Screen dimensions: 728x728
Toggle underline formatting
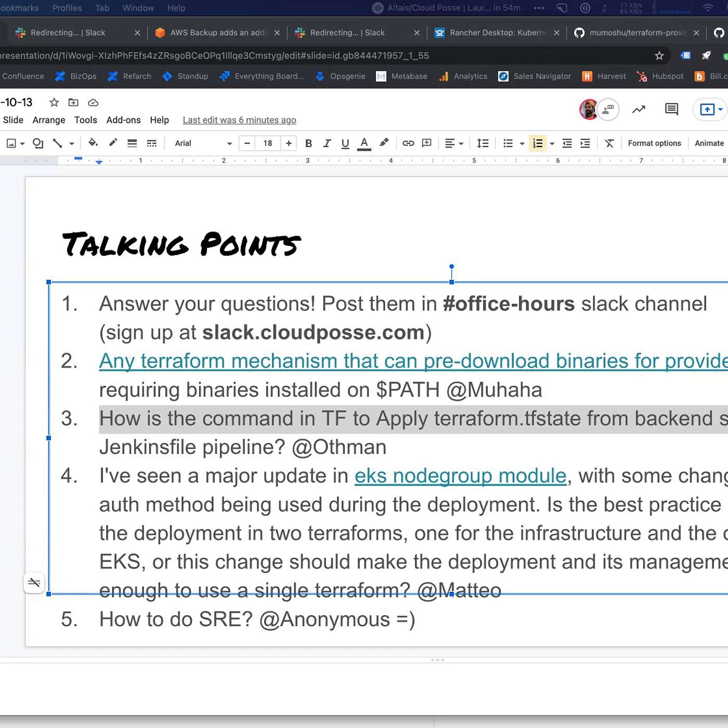345,143
